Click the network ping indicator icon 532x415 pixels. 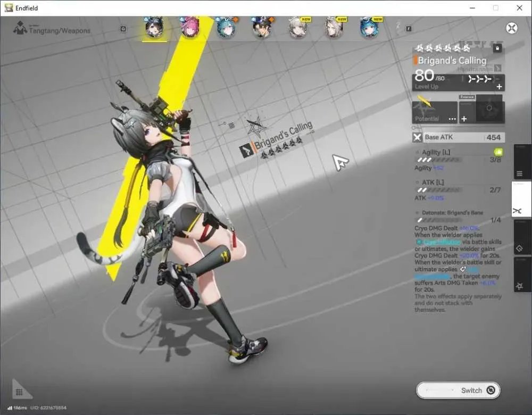[x=10, y=408]
